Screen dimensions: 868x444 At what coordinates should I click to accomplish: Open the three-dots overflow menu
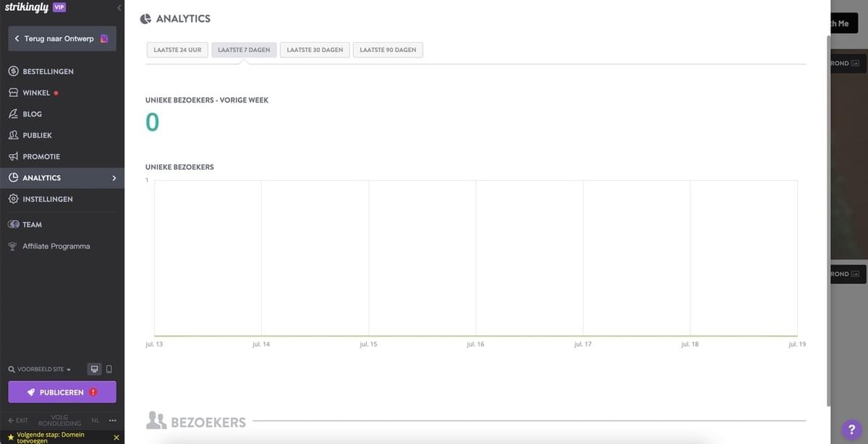coord(112,419)
